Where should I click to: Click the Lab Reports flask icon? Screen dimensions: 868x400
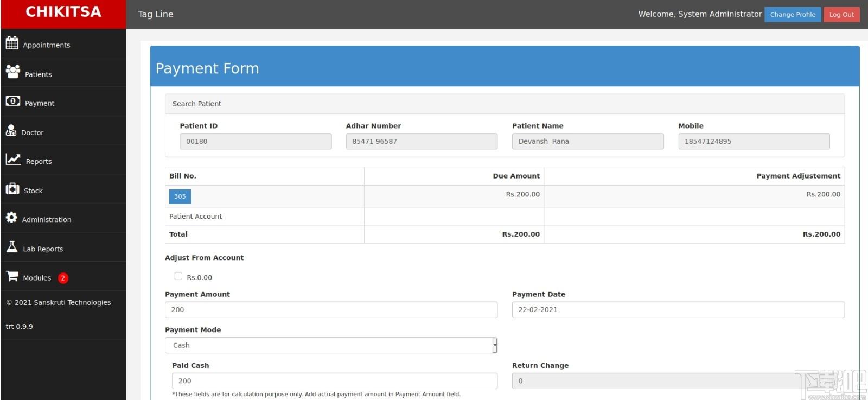[12, 246]
